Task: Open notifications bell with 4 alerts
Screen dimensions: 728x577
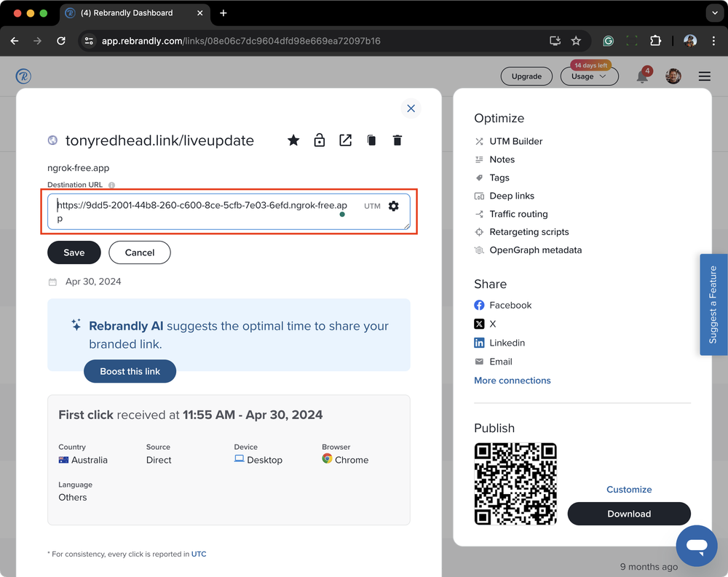Action: pyautogui.click(x=643, y=76)
